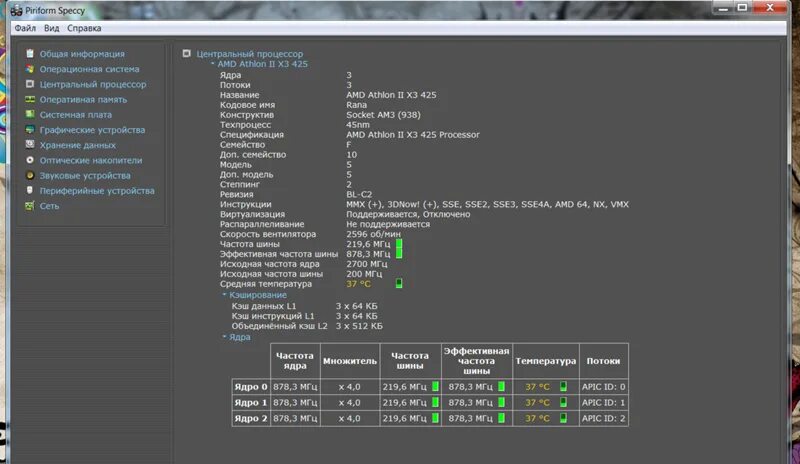
Task: Click the Общая информация sidebar icon
Action: [x=30, y=53]
